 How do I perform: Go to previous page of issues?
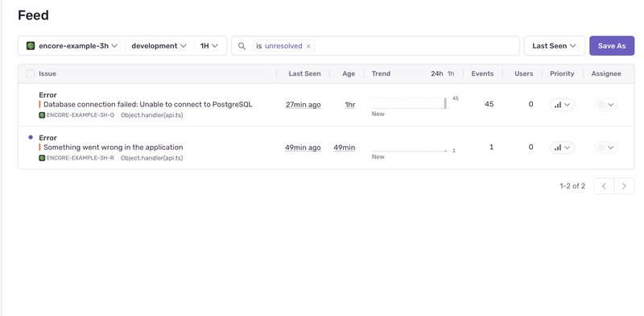(605, 186)
